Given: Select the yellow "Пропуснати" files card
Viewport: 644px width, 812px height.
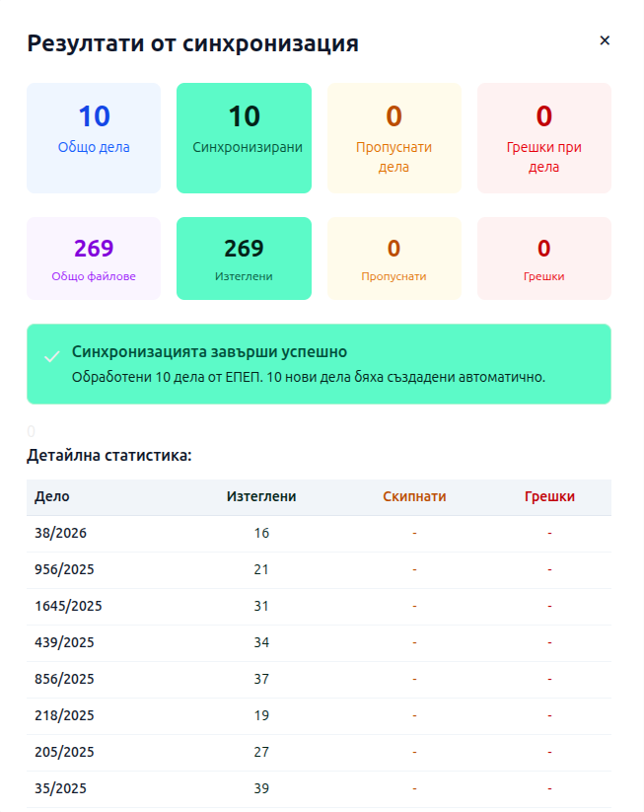Looking at the screenshot, I should 394,258.
